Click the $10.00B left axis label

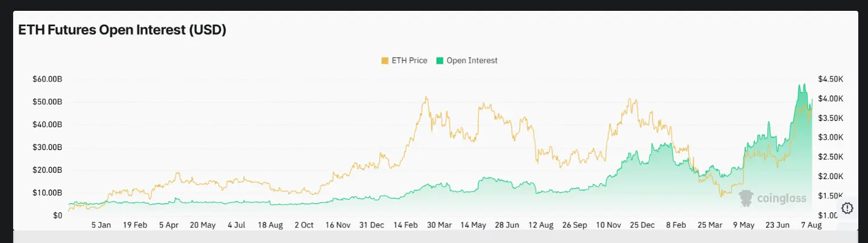(x=47, y=193)
